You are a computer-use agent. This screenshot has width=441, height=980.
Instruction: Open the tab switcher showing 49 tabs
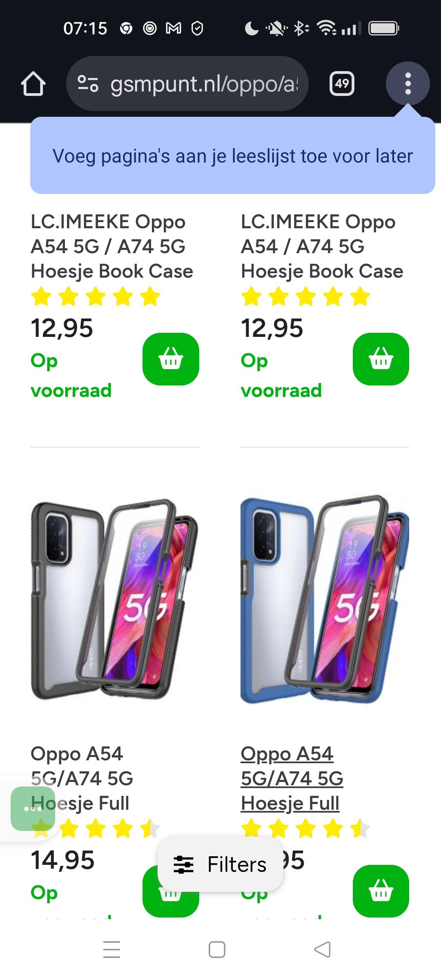click(x=342, y=84)
